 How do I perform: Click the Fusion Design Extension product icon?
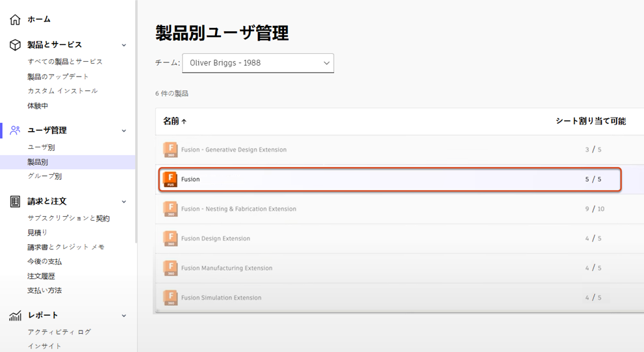[170, 238]
